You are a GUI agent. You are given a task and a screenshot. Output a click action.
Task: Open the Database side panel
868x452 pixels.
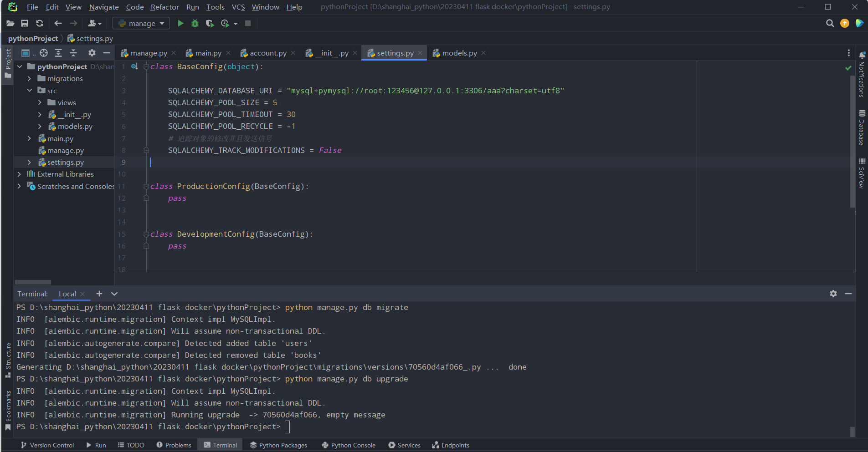coord(862,127)
